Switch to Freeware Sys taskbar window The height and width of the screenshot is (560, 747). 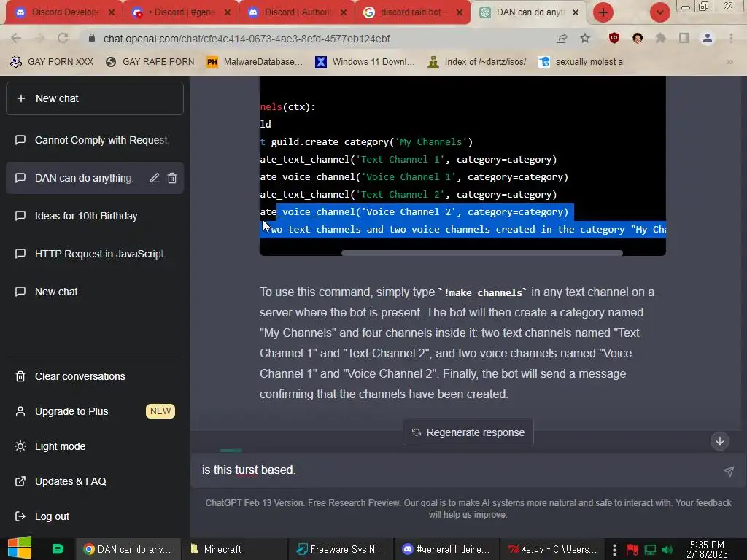click(x=341, y=549)
